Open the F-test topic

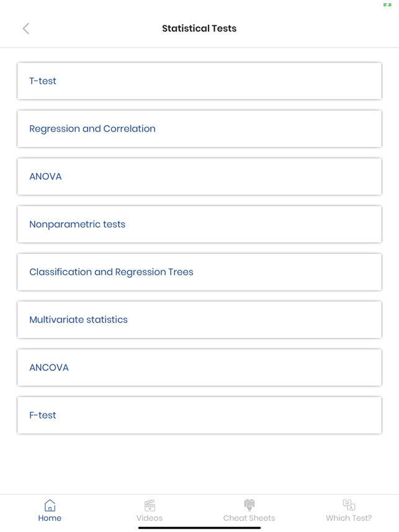pyautogui.click(x=199, y=415)
